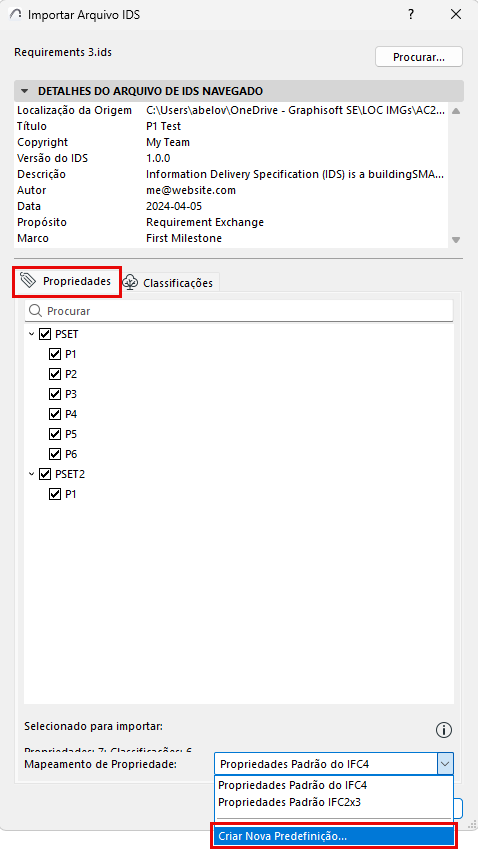The width and height of the screenshot is (478, 853).
Task: Toggle the PSET group checkbox
Action: click(x=45, y=334)
